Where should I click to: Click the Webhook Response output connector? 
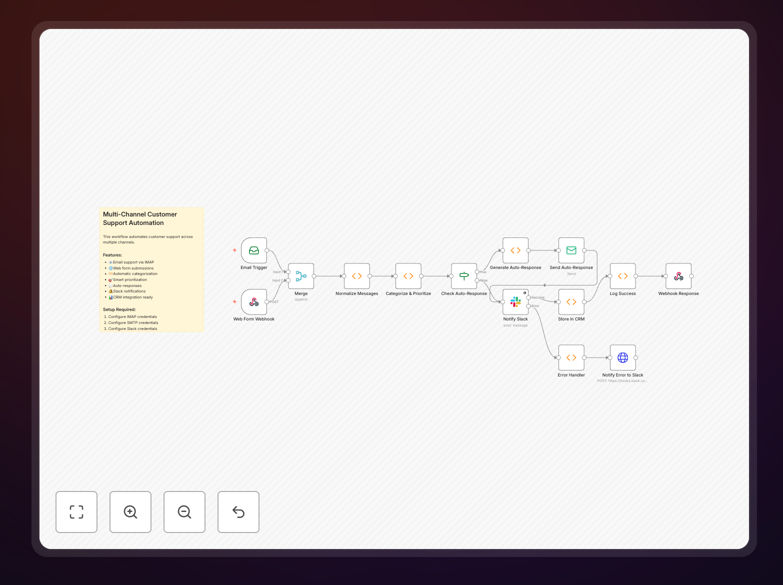pos(692,276)
